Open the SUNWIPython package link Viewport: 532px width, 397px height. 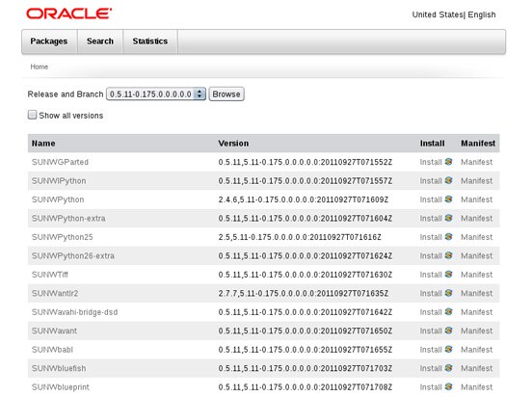(x=59, y=181)
